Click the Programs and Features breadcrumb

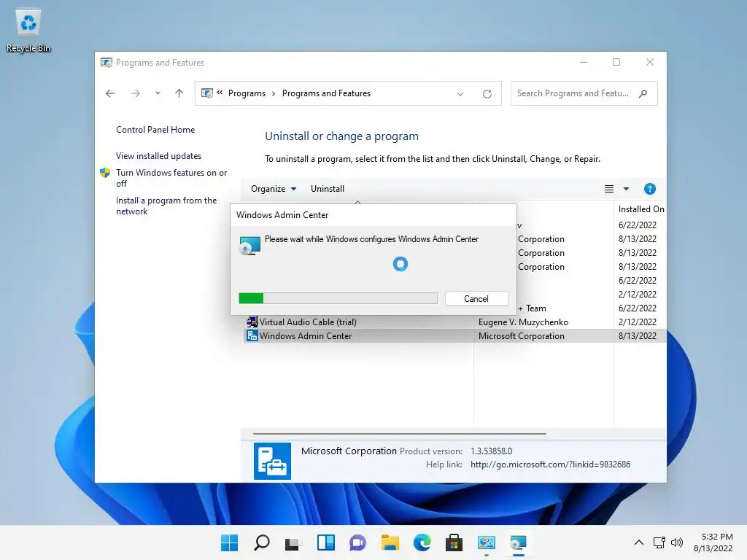(x=326, y=93)
